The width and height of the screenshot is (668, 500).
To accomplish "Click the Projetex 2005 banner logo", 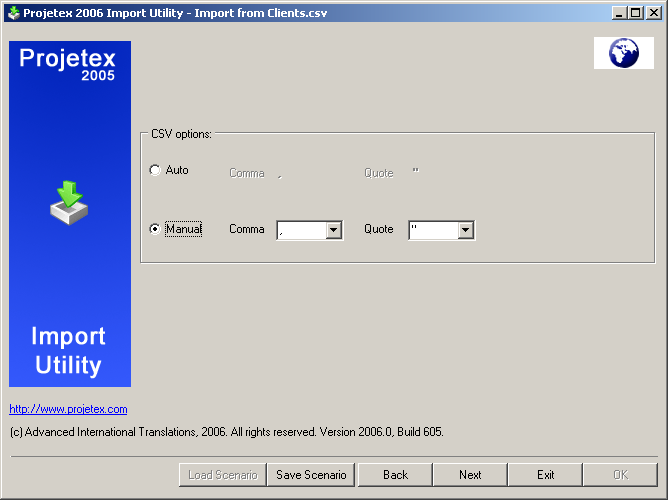I will point(67,64).
